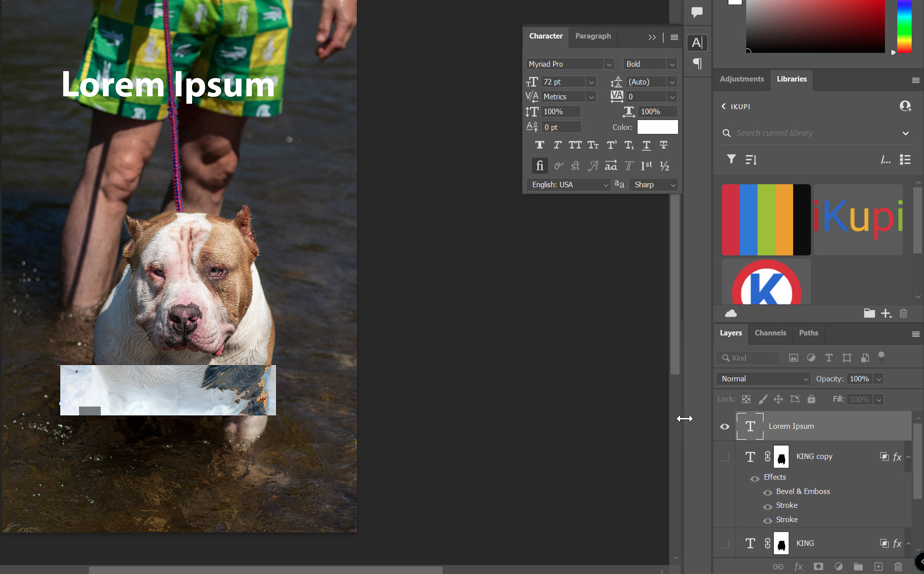Click the Delete layer trash icon
This screenshot has width=924, height=574.
(898, 567)
